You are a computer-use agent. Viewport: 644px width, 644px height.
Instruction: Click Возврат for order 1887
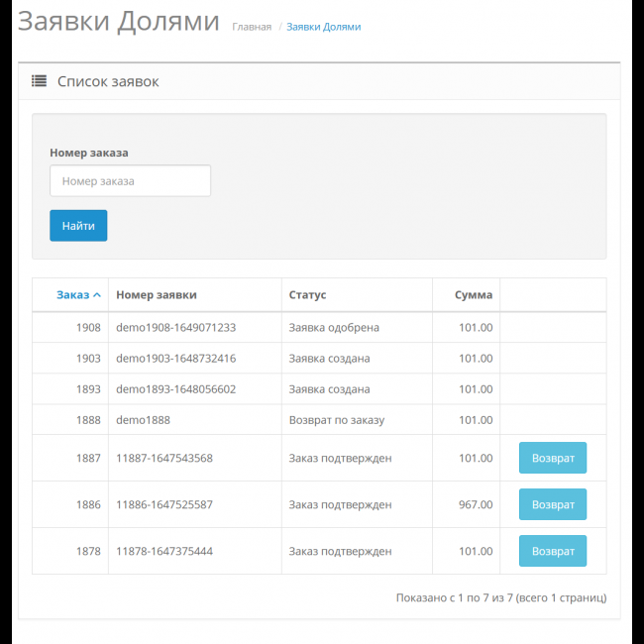click(x=552, y=458)
